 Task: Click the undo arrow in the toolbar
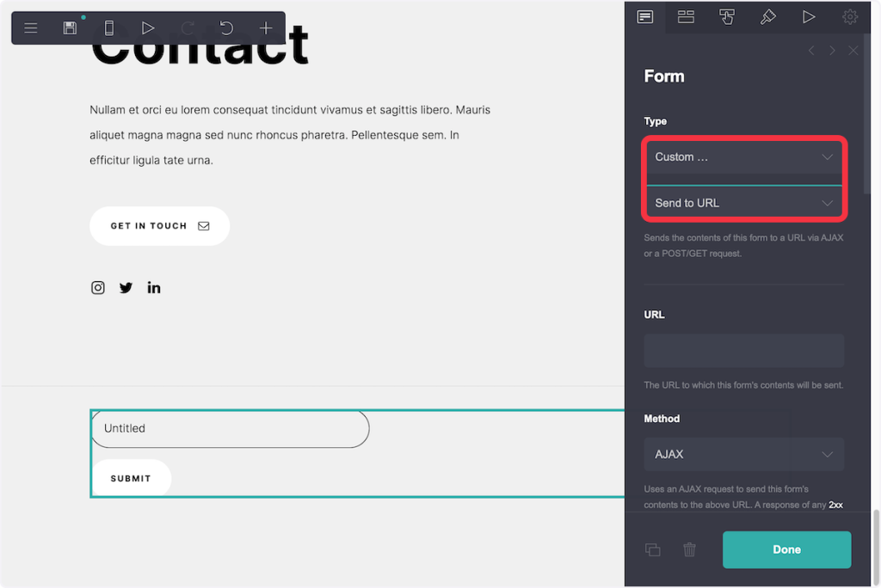tap(226, 28)
